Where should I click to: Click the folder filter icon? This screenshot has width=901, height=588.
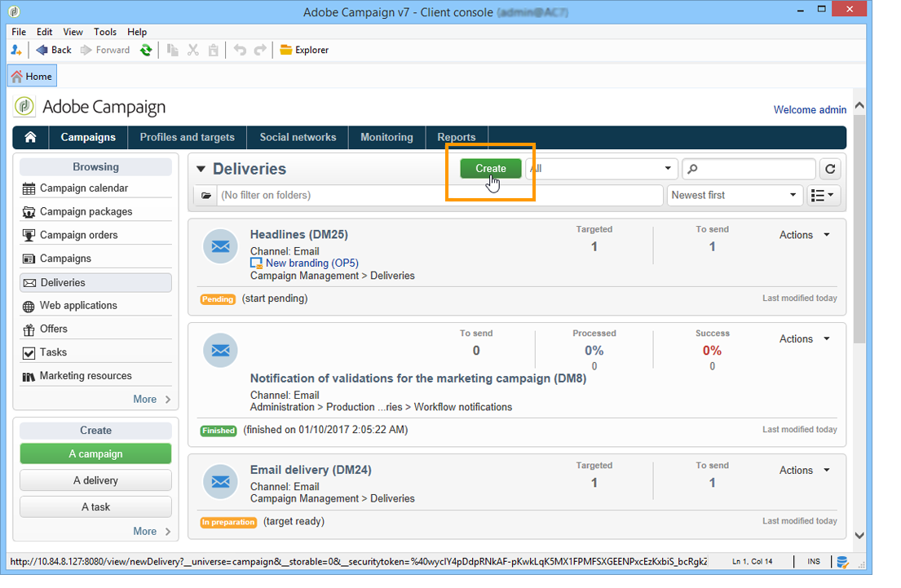click(x=206, y=196)
